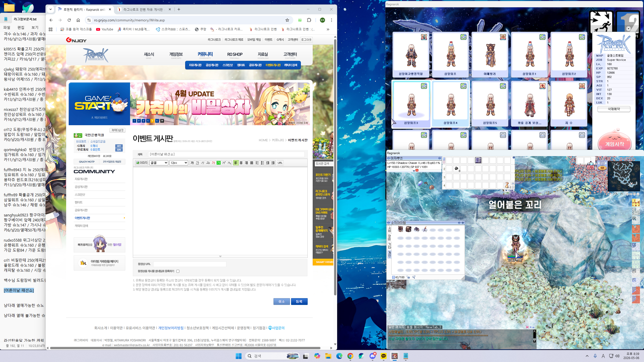This screenshot has width=644, height=362.
Task: Decrease indent in the post editor
Action: (268, 163)
